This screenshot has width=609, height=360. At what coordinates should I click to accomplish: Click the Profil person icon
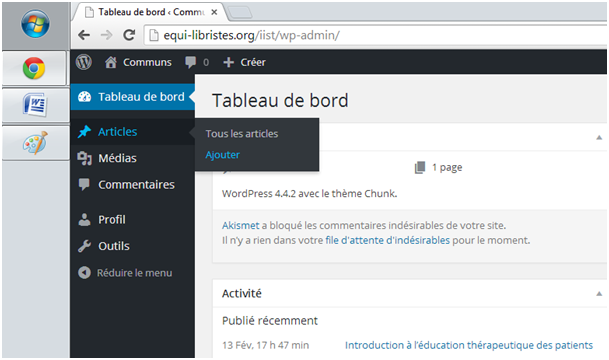click(x=84, y=219)
